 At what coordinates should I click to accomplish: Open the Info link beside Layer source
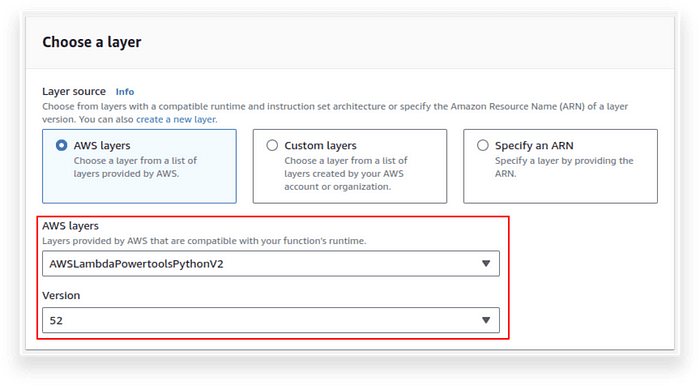tap(125, 92)
